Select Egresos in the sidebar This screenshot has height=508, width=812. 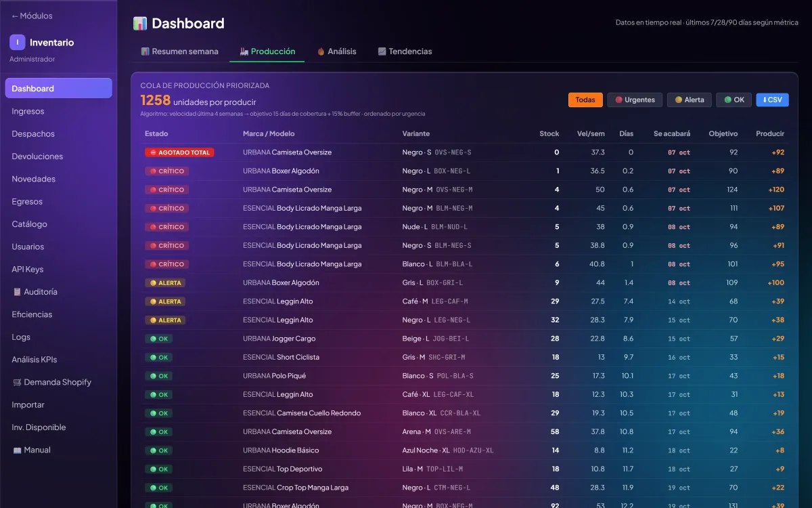coord(59,201)
